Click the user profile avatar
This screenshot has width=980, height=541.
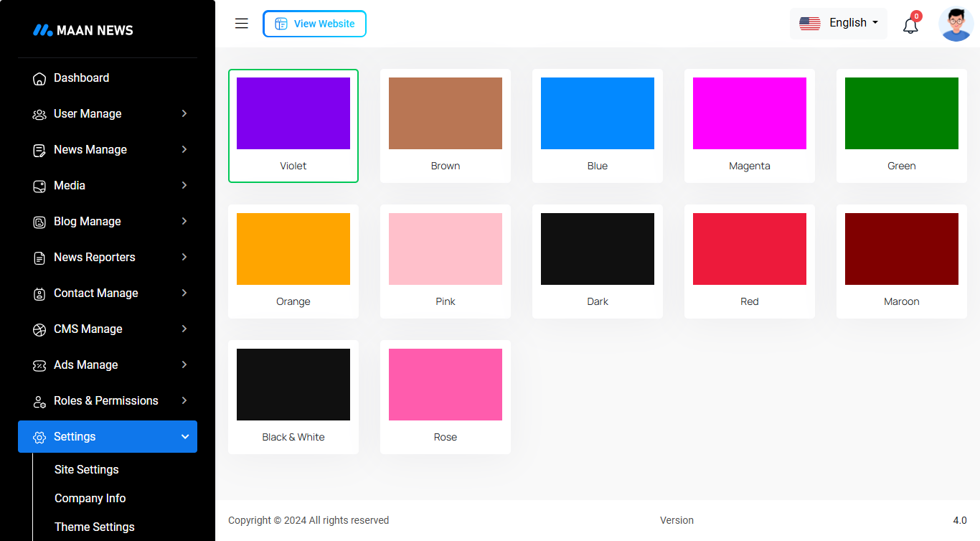coord(956,24)
